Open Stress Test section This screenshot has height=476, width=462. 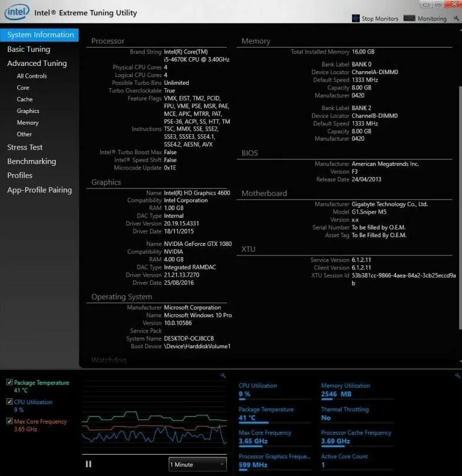click(25, 147)
